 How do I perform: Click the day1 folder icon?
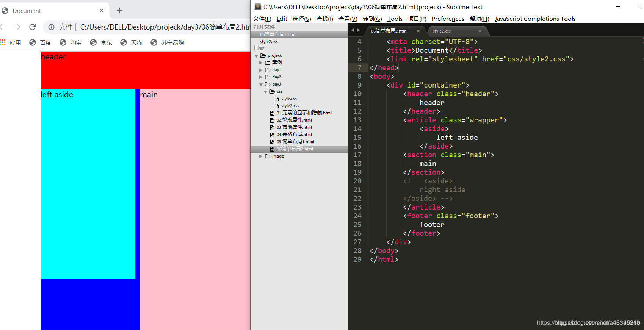(x=268, y=70)
